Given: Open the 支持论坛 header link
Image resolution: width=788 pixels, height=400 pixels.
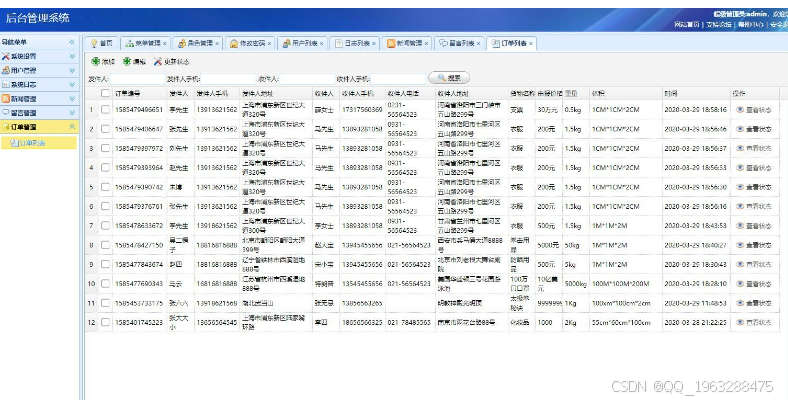Looking at the screenshot, I should (719, 24).
